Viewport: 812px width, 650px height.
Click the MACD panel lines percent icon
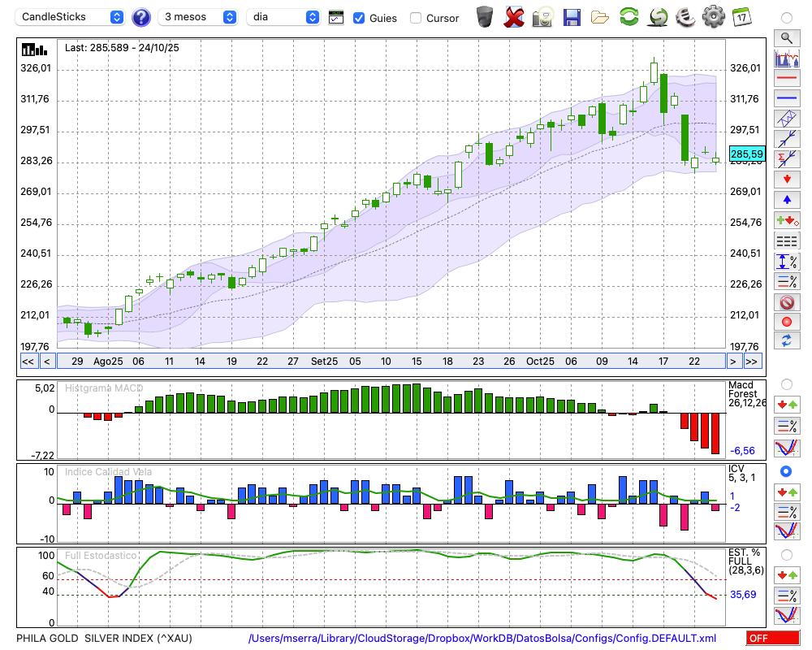[x=787, y=426]
